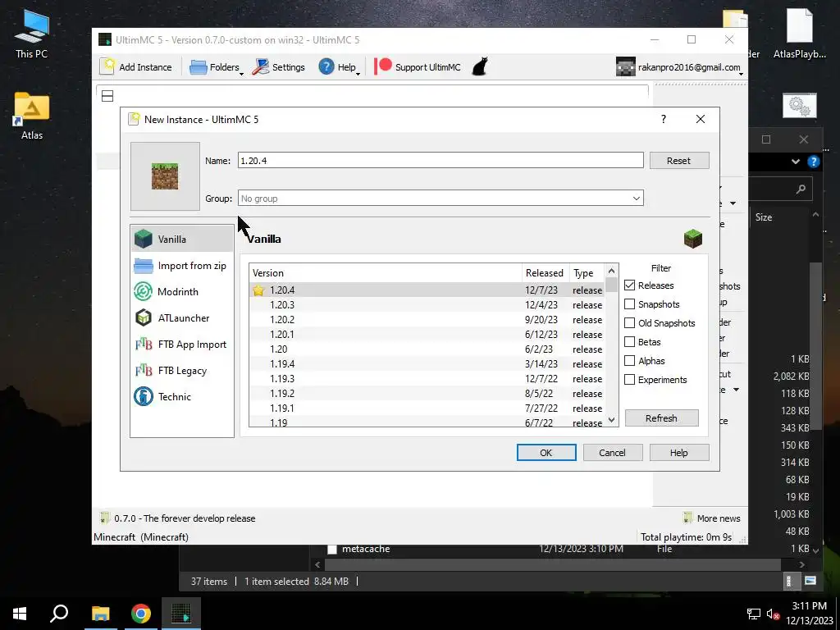
Task: Pick FTB App Import source
Action: click(181, 345)
